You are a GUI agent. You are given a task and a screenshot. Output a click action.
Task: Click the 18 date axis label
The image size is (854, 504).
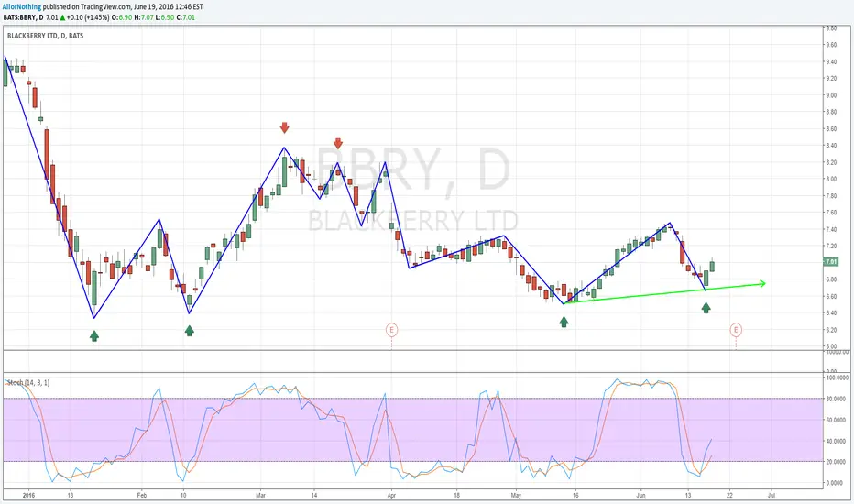point(456,495)
